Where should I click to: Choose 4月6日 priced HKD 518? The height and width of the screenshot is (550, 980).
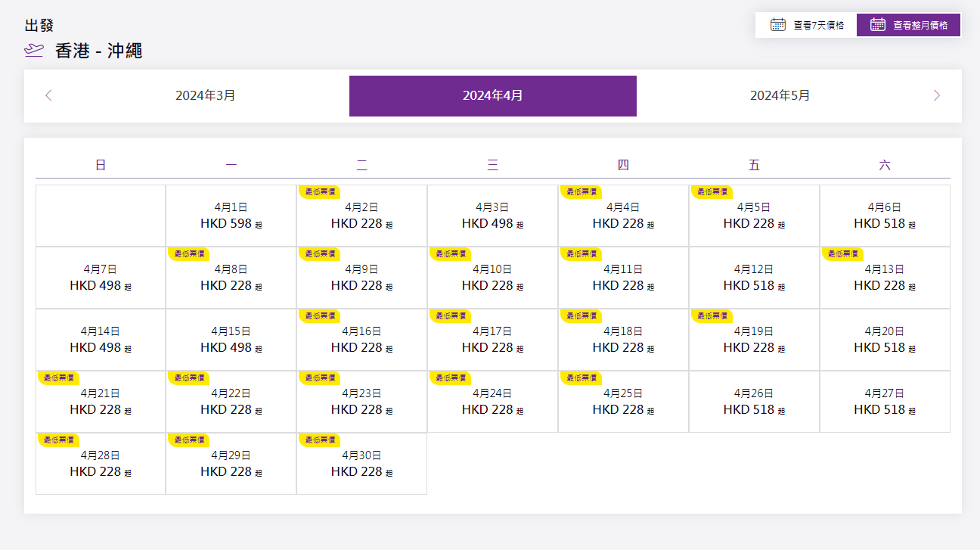click(x=884, y=216)
